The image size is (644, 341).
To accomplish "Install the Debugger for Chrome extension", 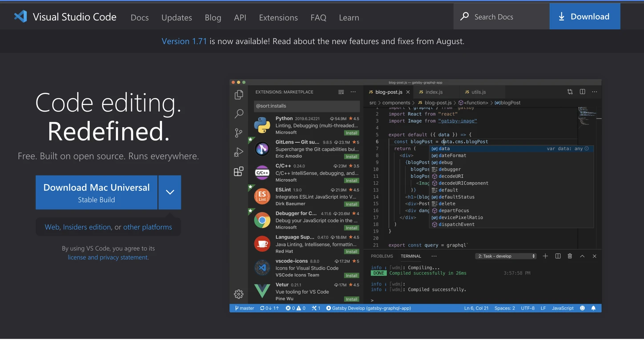I will tap(351, 228).
